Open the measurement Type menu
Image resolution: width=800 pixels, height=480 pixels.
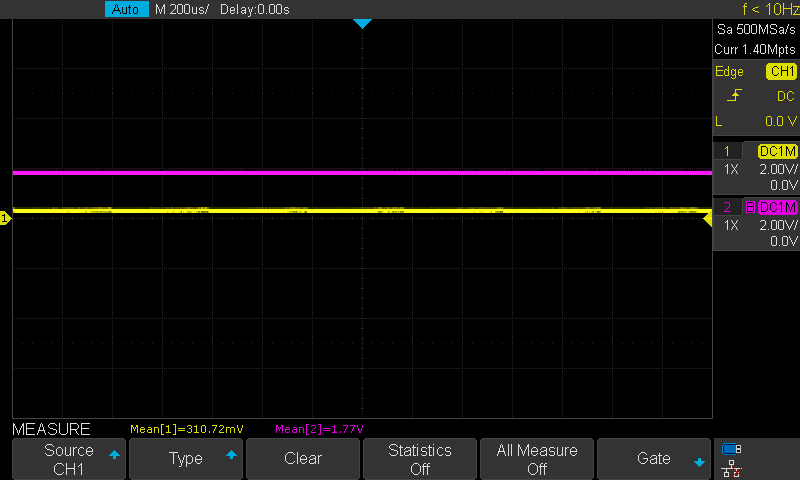click(186, 459)
